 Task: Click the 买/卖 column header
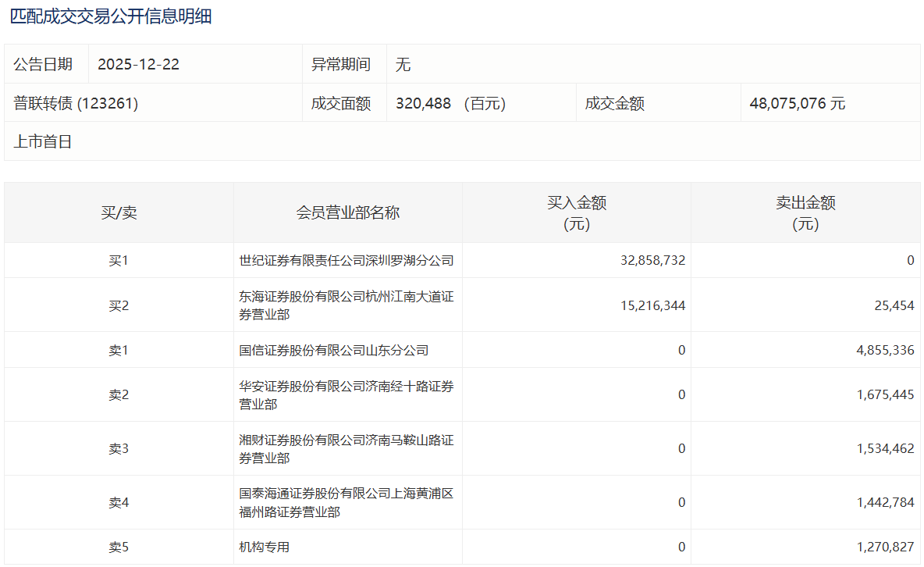119,213
